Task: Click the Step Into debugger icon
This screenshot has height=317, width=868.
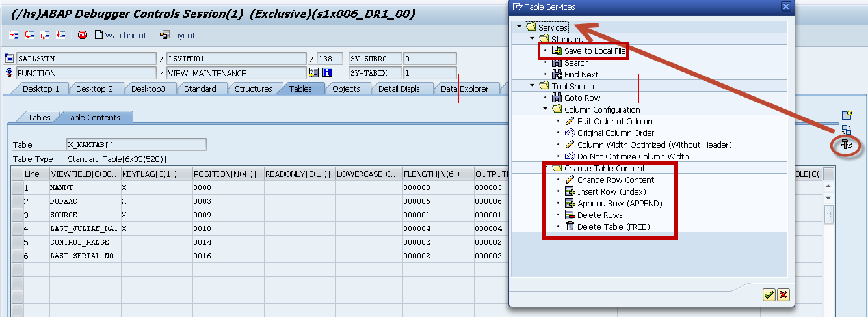Action: (x=14, y=35)
